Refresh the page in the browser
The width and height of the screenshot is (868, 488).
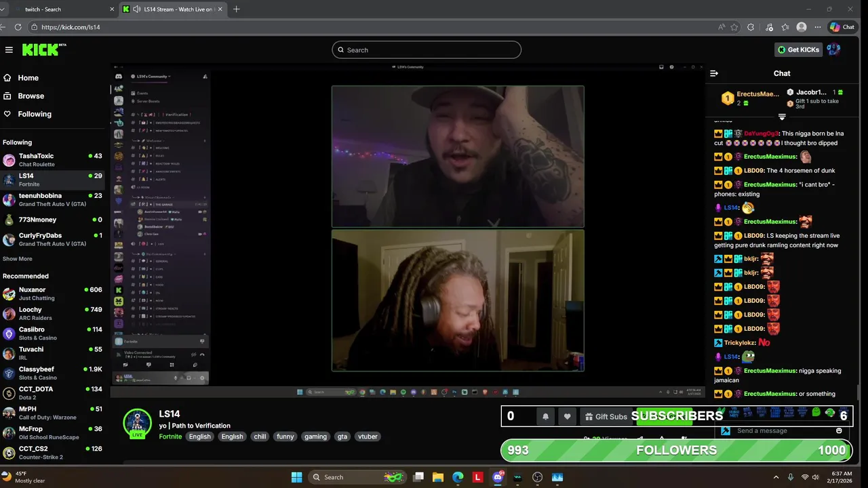18,27
